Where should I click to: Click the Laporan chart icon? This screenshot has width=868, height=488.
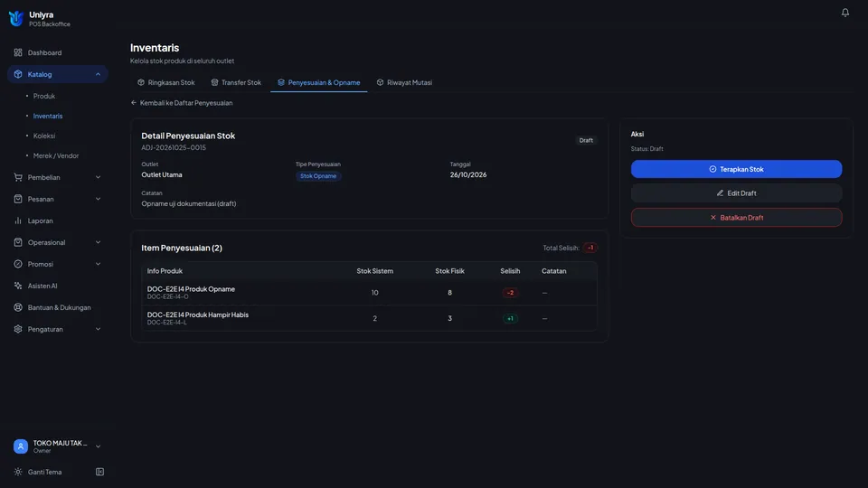click(18, 221)
